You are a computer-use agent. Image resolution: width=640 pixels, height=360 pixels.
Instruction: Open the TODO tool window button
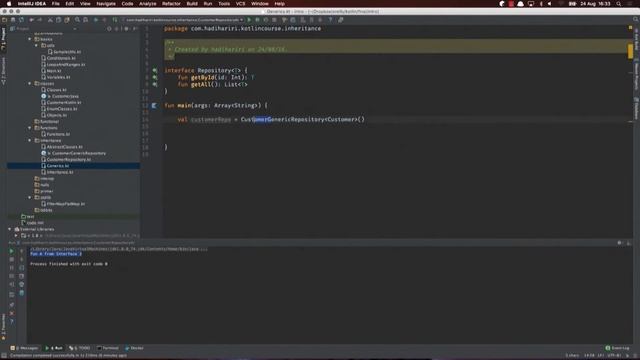point(80,348)
